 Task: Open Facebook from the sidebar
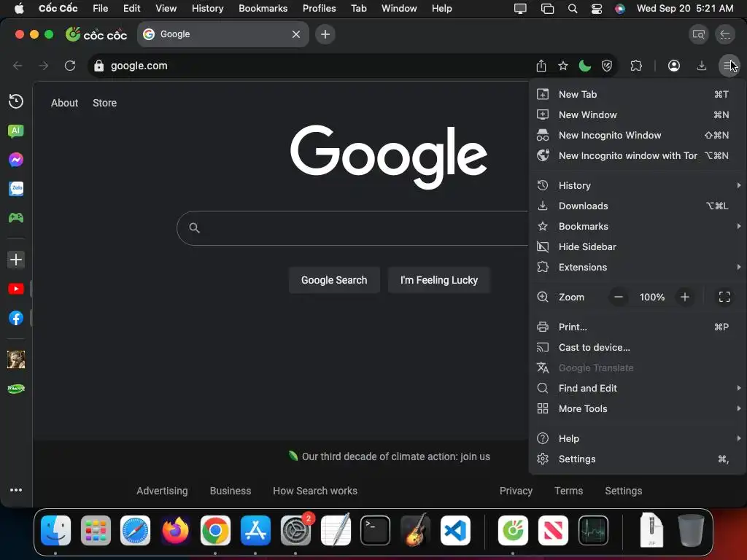click(16, 318)
